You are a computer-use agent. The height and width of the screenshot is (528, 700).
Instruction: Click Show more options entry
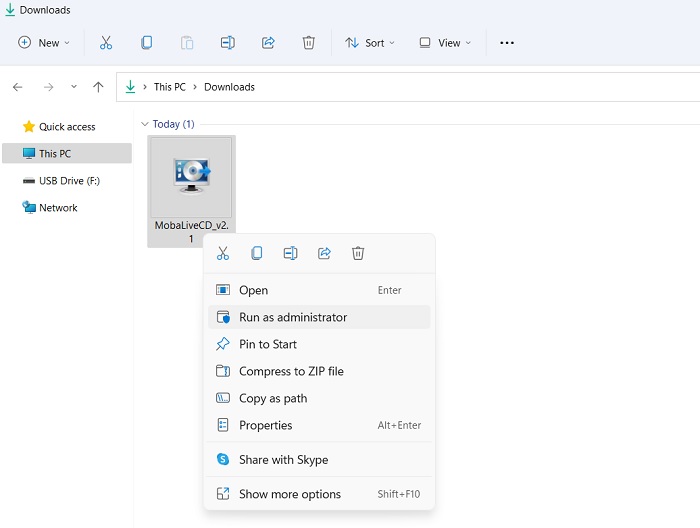pos(289,494)
